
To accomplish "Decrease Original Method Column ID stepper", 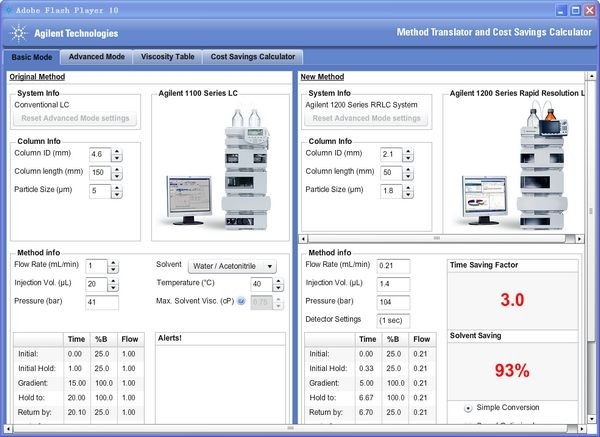I will [117, 158].
